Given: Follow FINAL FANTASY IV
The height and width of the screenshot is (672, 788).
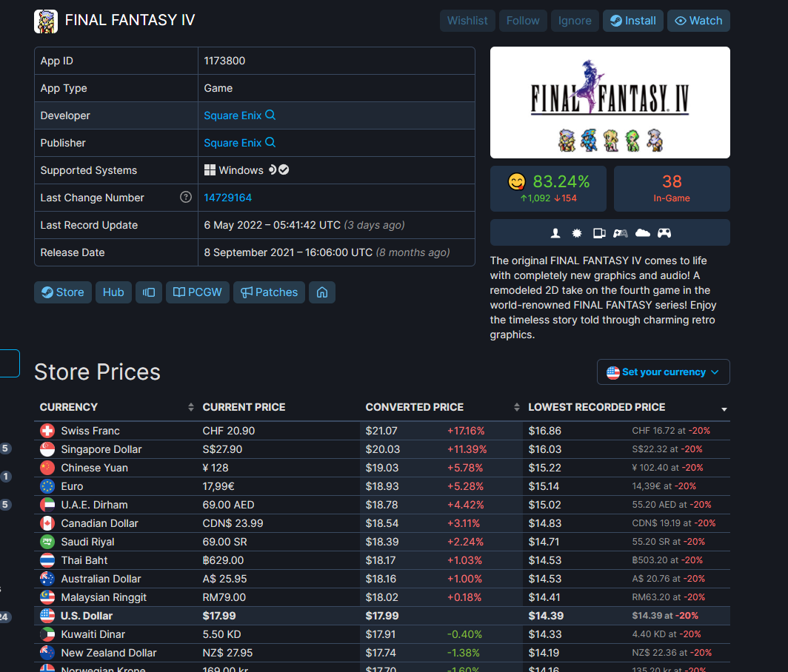Looking at the screenshot, I should click(523, 21).
